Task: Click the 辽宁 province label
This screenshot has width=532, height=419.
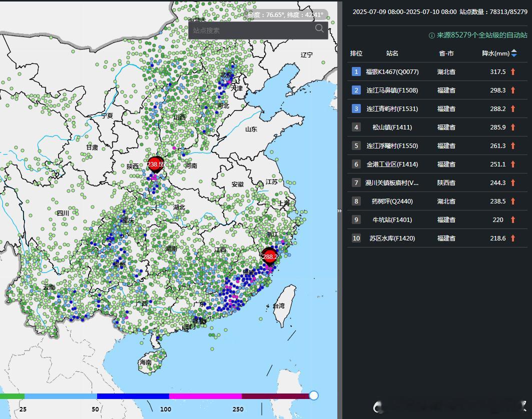Action: coord(307,54)
